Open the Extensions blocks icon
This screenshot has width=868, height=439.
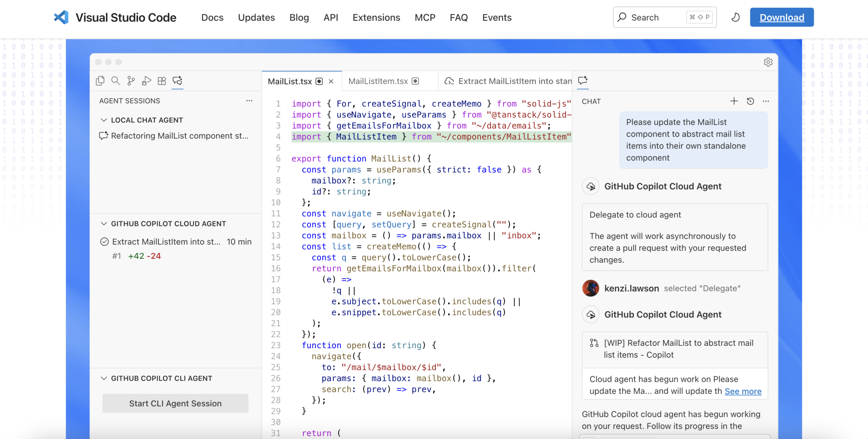point(162,81)
